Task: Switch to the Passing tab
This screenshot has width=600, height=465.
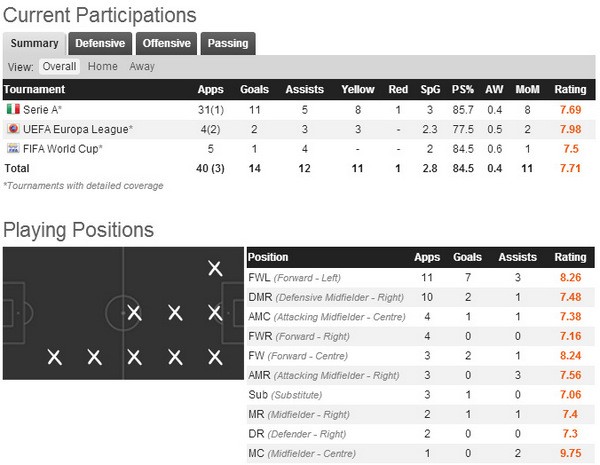Action: click(x=228, y=43)
